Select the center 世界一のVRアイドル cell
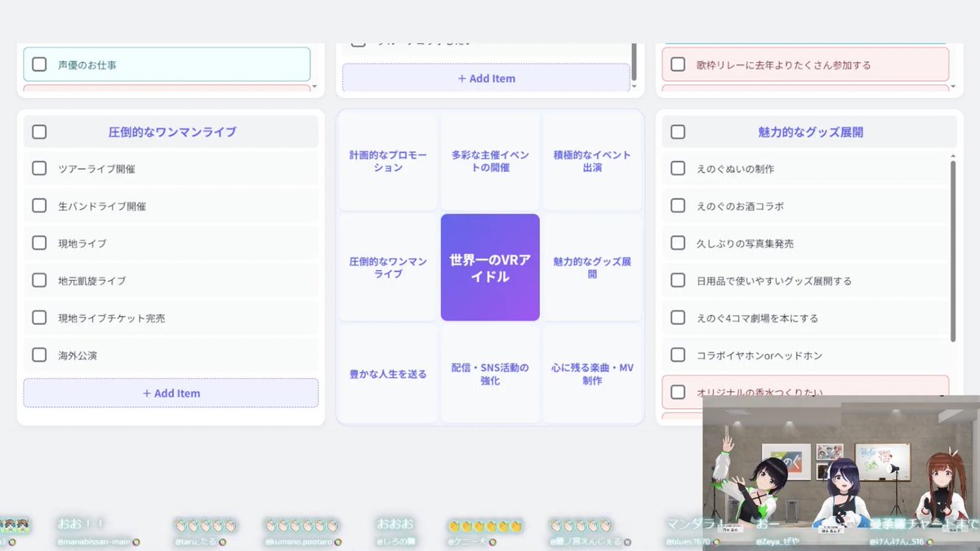 489,266
